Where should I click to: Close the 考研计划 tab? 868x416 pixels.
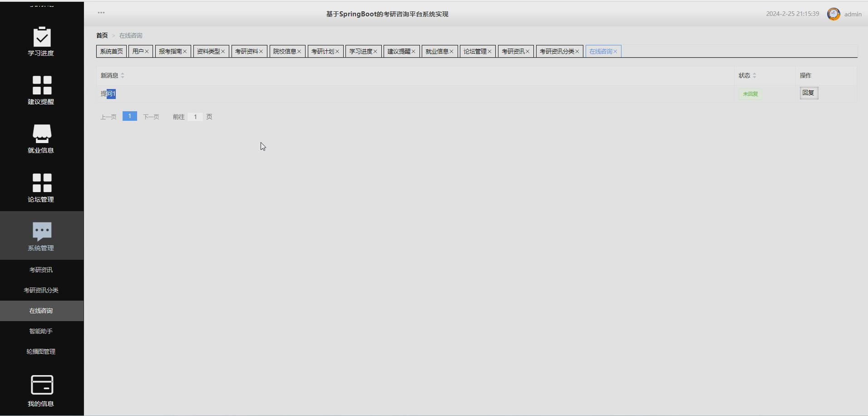(337, 51)
